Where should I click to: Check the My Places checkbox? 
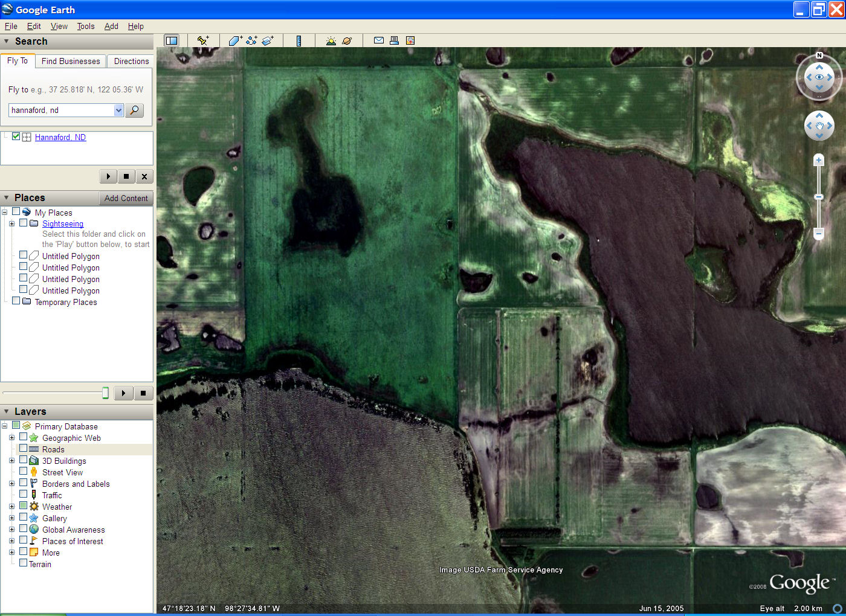pos(16,211)
